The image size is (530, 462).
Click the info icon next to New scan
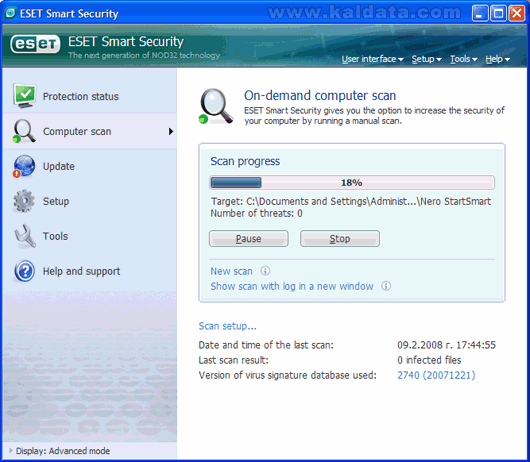click(x=265, y=271)
